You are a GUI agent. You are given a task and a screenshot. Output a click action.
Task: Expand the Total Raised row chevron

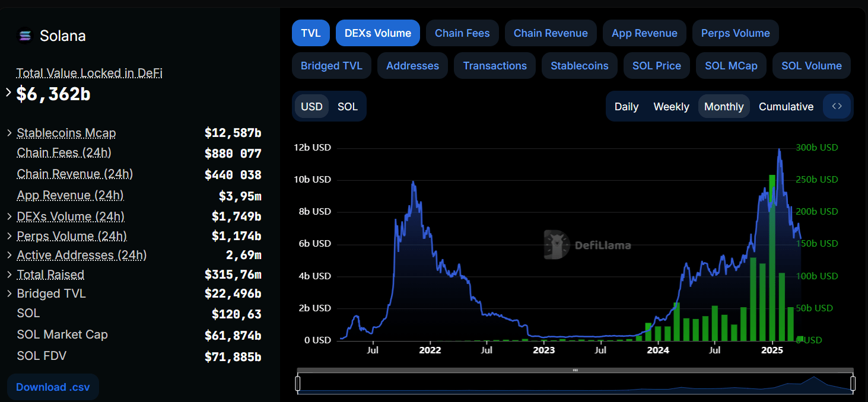click(9, 275)
